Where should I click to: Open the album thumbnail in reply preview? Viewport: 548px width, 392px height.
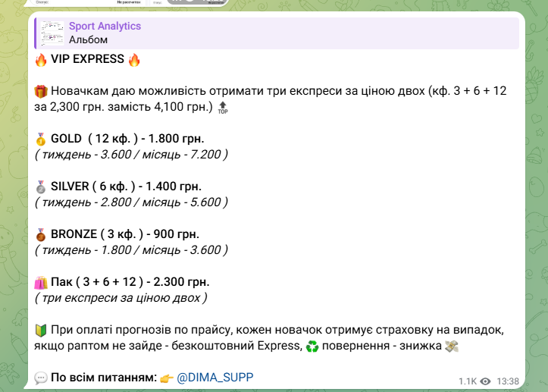52,33
